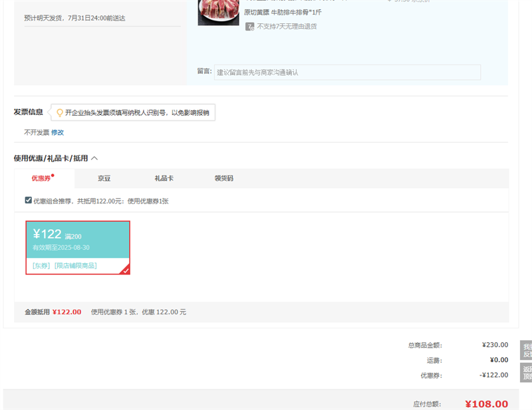Click the beef ribs product thumbnail
The width and height of the screenshot is (532, 410).
(x=218, y=12)
